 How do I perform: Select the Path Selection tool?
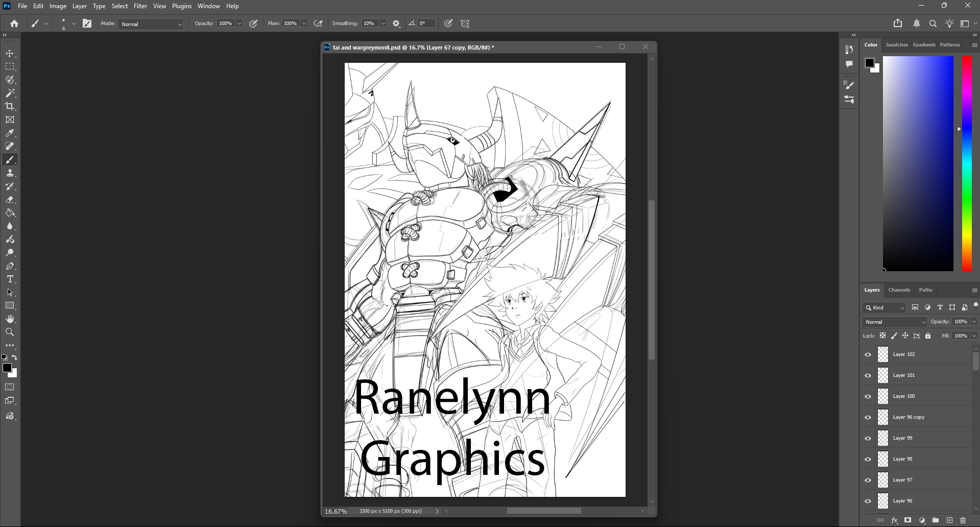coord(10,293)
